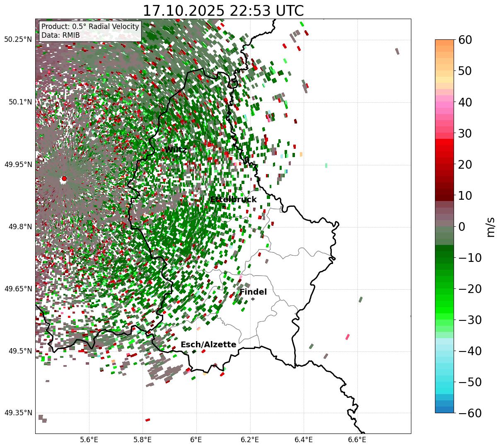Screen dimensions: 500x448
Task: Click the 49.65°N latitude tick label
Action: click(18, 289)
